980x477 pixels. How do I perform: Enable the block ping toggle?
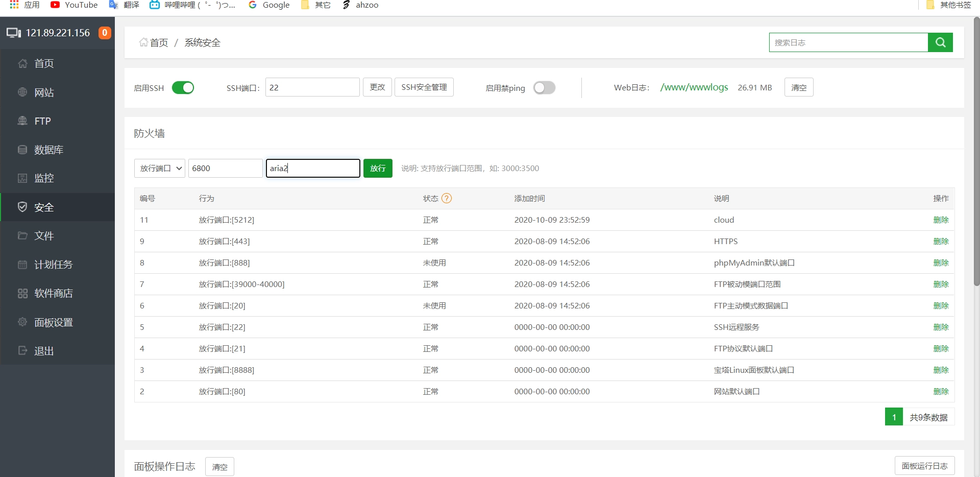click(544, 88)
